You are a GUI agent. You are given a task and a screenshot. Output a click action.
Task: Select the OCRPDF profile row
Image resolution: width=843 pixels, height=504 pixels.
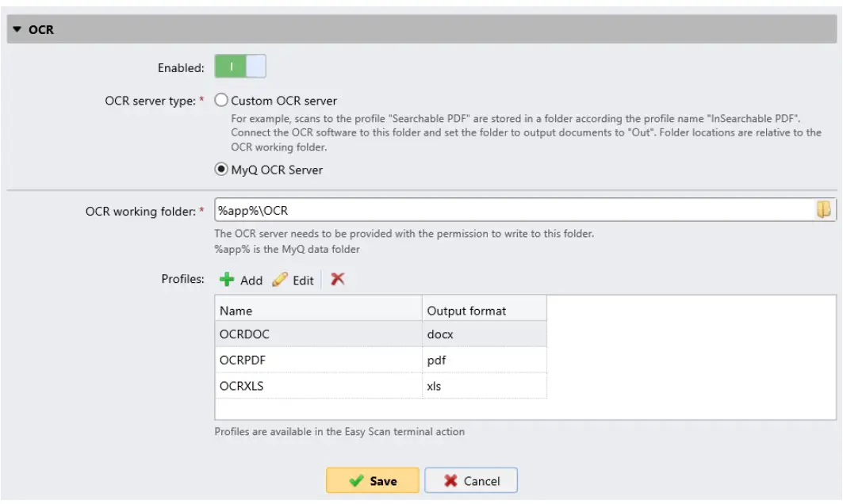pos(317,361)
